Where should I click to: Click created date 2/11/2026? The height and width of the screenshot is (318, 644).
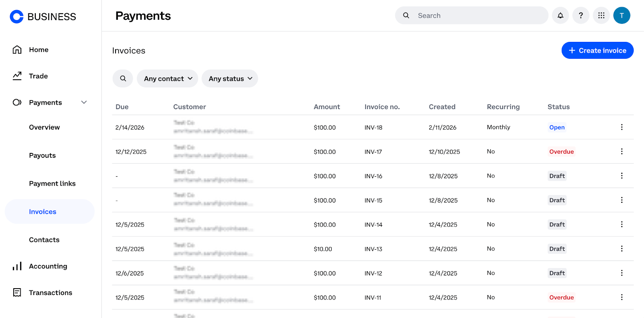click(x=442, y=128)
